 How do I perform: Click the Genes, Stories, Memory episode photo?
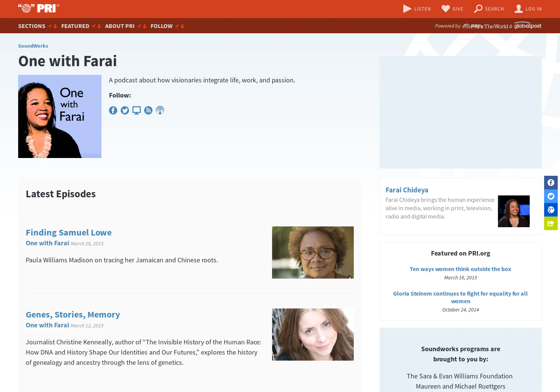click(x=313, y=335)
